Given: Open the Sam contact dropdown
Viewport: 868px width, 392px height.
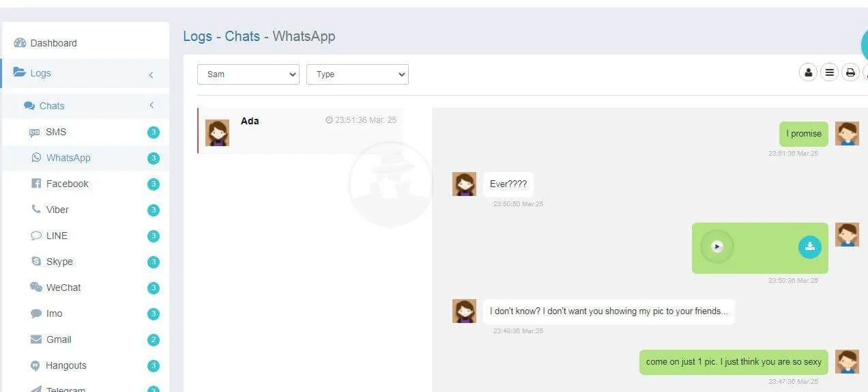Looking at the screenshot, I should [248, 74].
